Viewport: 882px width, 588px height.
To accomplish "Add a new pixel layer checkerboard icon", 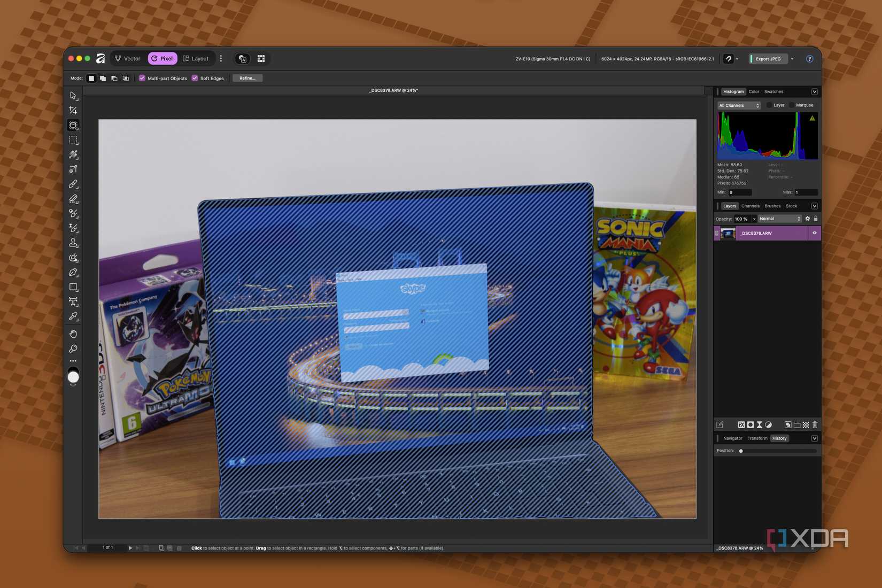I will tap(806, 425).
